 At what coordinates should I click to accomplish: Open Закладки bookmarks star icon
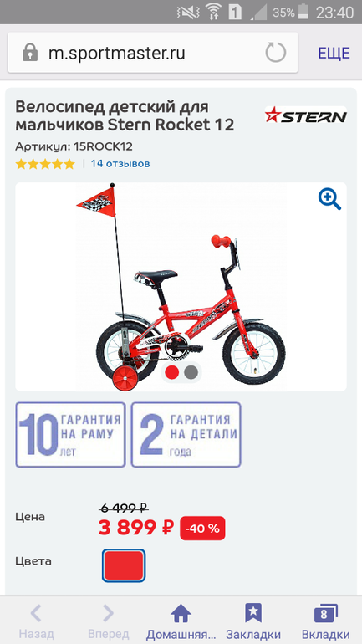pos(253,613)
